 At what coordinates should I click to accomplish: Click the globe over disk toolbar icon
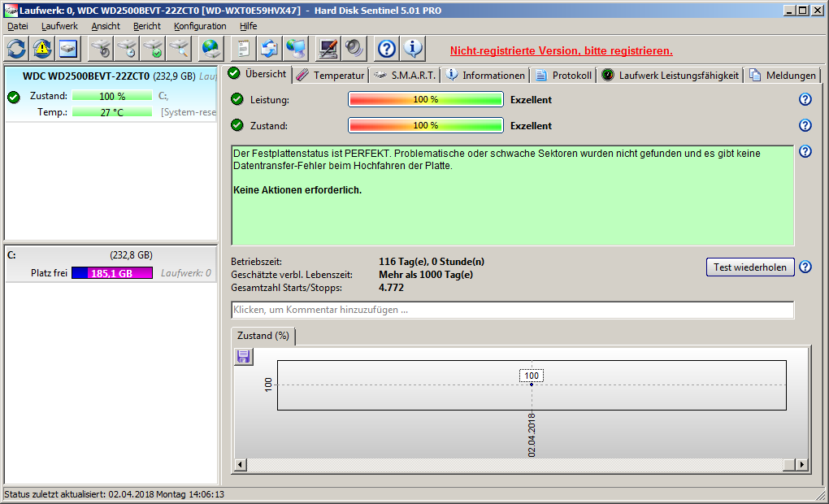pos(211,49)
